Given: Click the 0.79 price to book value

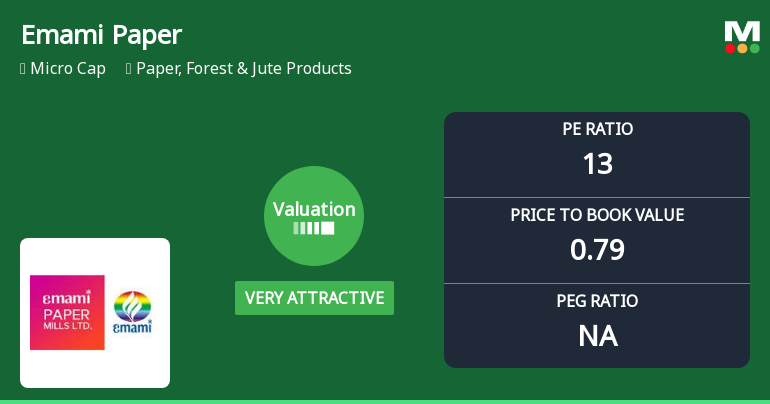Looking at the screenshot, I should [597, 250].
